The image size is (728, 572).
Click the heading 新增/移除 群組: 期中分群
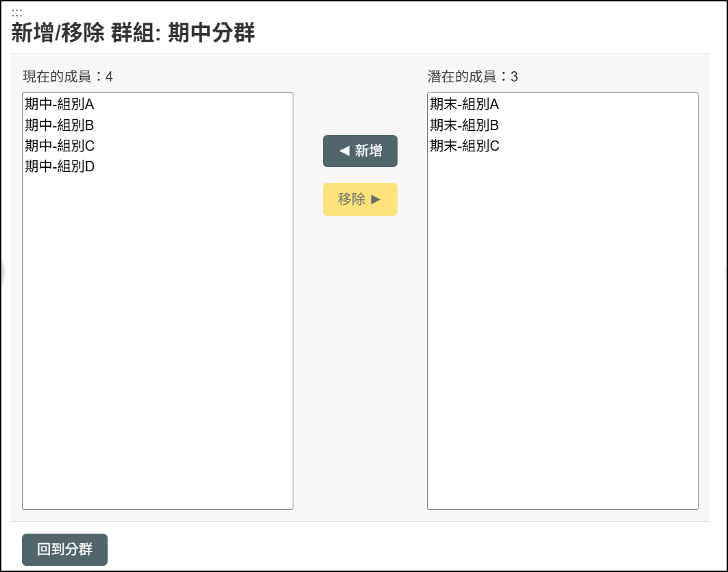(133, 33)
